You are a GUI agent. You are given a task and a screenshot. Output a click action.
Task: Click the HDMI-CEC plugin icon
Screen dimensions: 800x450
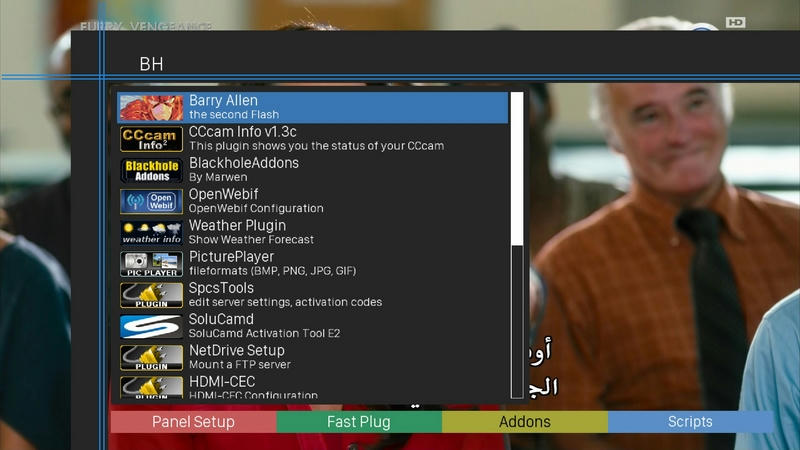point(151,387)
